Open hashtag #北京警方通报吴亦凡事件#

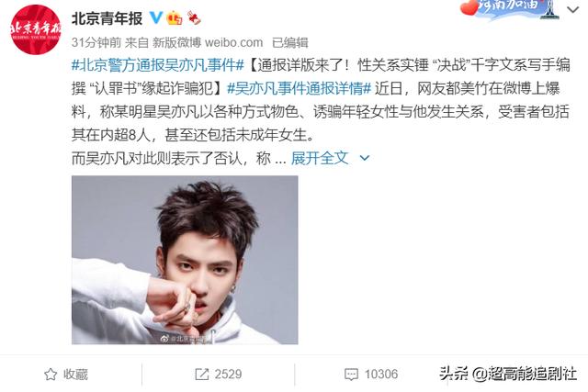(158, 65)
